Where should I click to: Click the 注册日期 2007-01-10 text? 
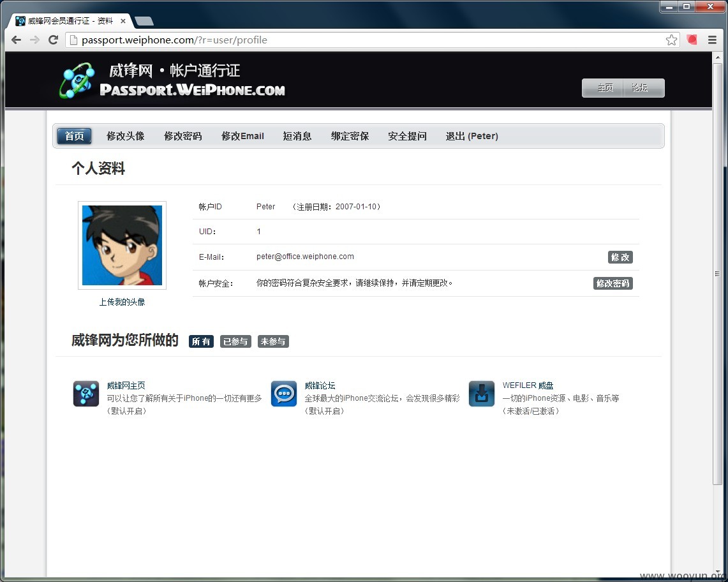[x=337, y=207]
